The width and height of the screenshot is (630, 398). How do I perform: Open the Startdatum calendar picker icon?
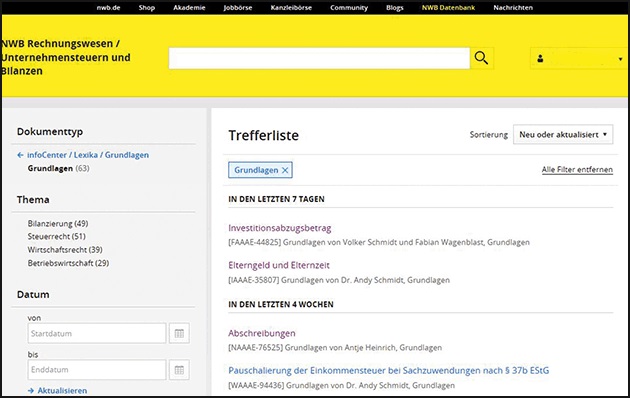pyautogui.click(x=179, y=333)
